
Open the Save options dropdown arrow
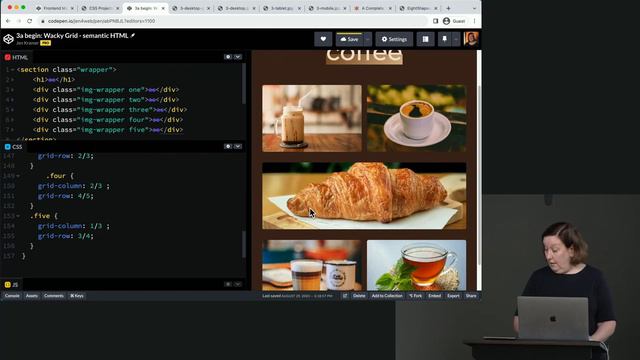click(x=367, y=39)
